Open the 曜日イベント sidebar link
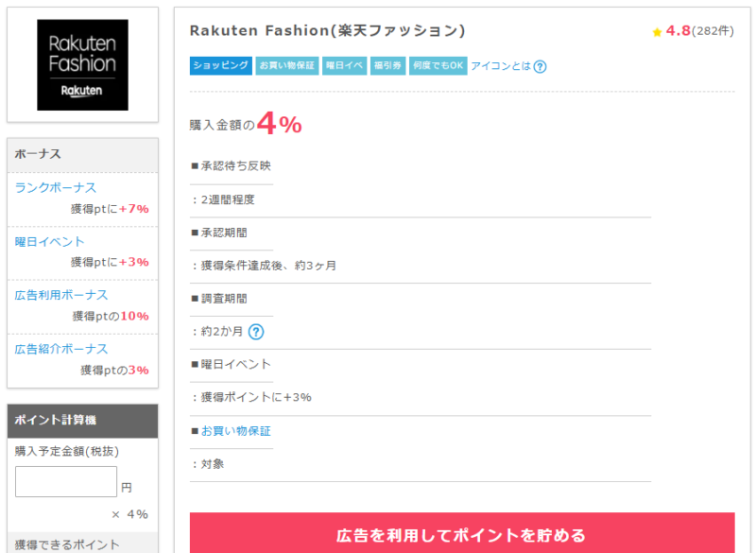 (50, 241)
